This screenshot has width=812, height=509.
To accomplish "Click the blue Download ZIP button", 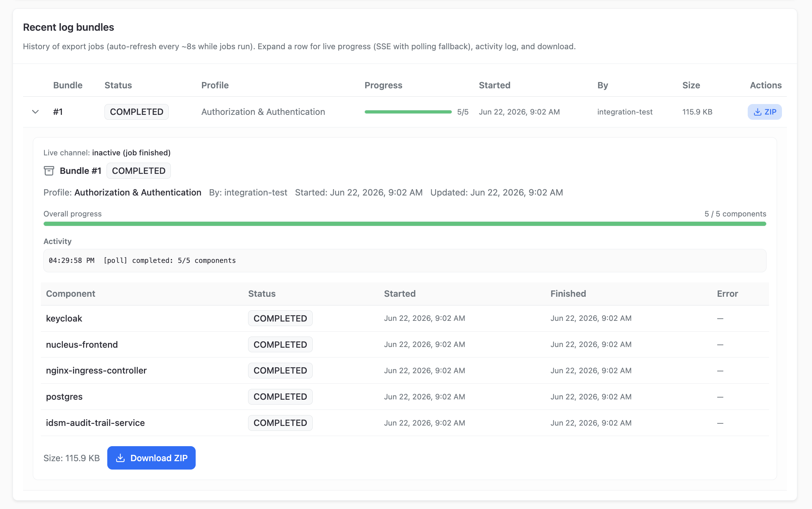I will point(151,458).
